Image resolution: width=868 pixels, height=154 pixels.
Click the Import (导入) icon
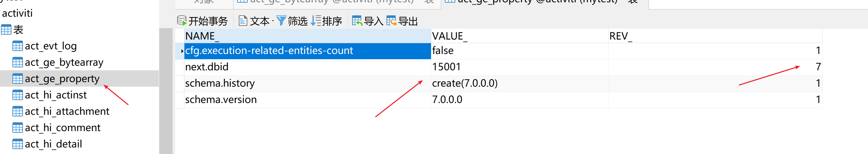357,21
